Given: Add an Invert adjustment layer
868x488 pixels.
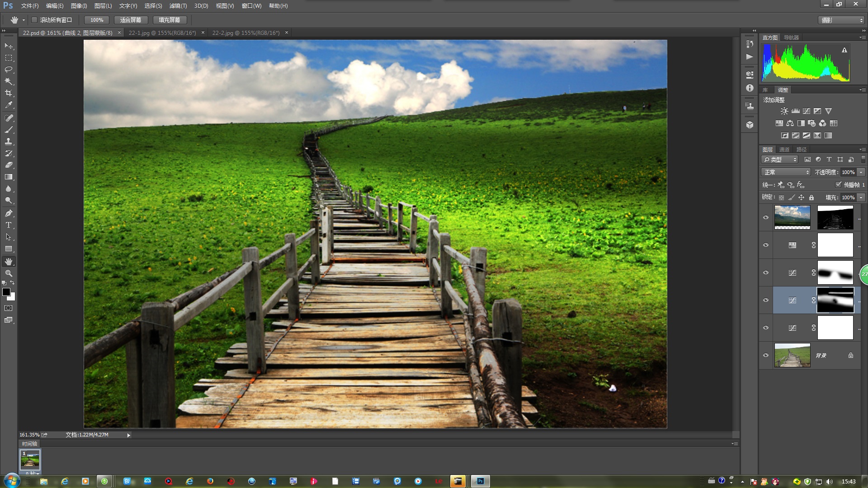Looking at the screenshot, I should point(784,136).
